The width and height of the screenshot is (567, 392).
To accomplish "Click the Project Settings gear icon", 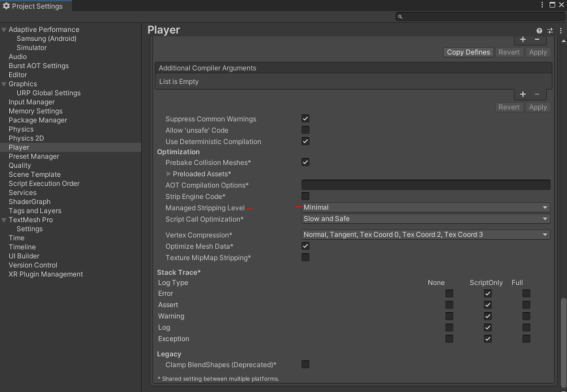I will click(x=6, y=6).
